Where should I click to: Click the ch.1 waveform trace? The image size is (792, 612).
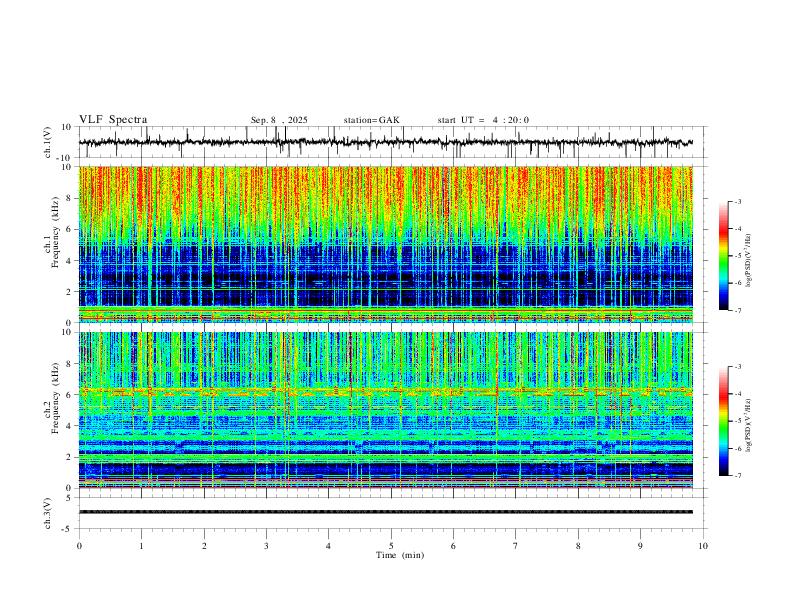(385, 142)
